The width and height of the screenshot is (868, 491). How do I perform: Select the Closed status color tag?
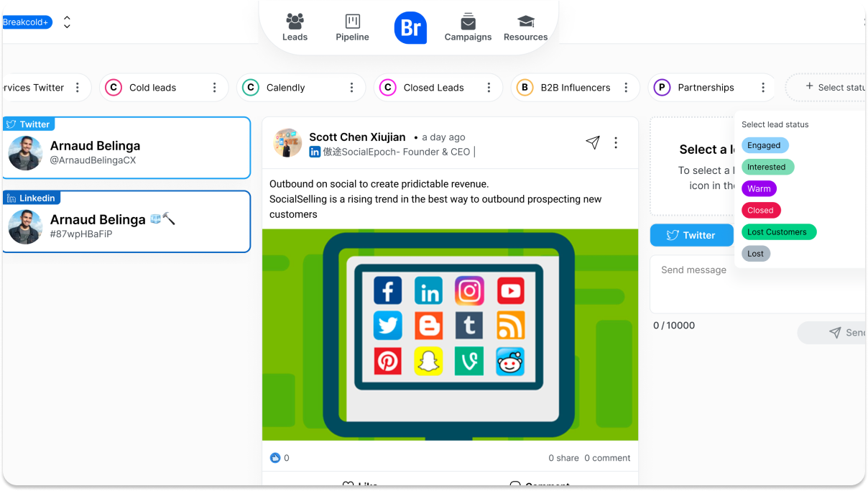(x=761, y=210)
